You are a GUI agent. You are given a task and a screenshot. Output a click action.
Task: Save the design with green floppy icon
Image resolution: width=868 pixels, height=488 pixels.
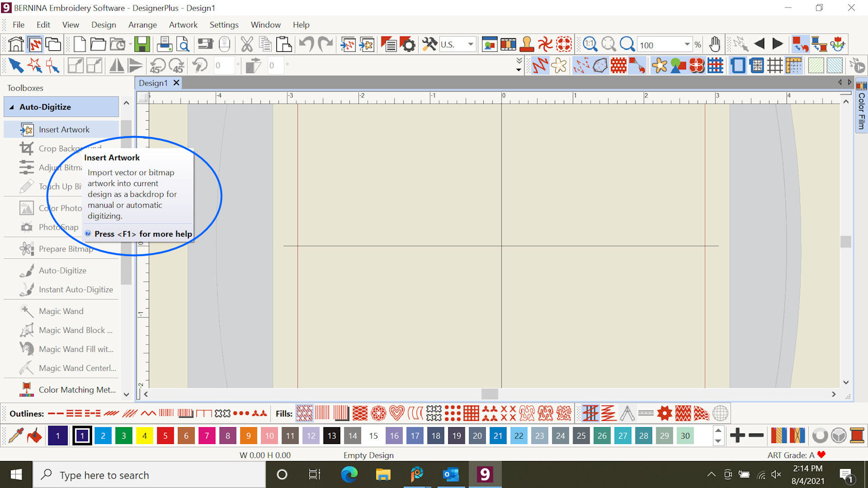click(x=142, y=44)
